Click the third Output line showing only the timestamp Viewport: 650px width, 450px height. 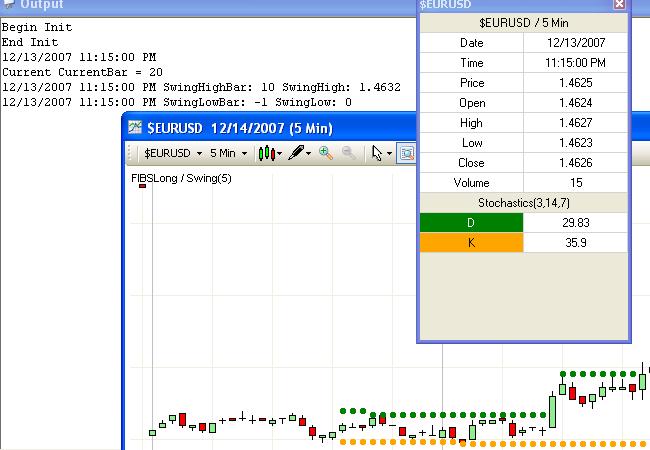coord(79,57)
